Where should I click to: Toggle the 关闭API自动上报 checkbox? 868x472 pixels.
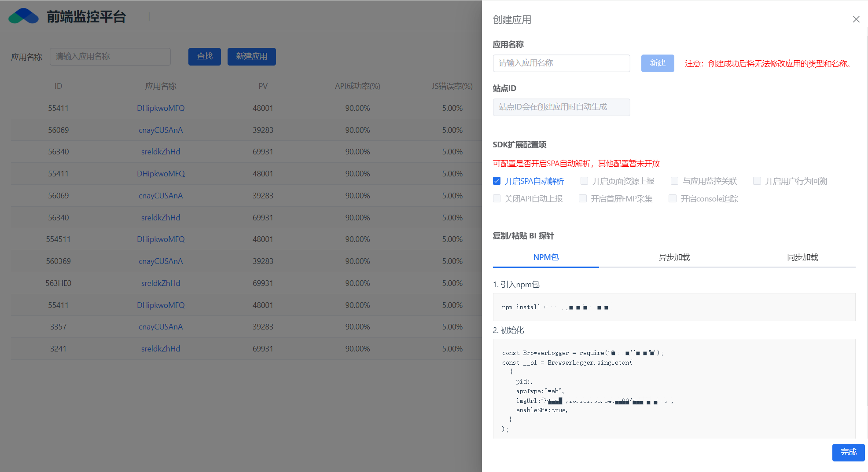point(497,198)
